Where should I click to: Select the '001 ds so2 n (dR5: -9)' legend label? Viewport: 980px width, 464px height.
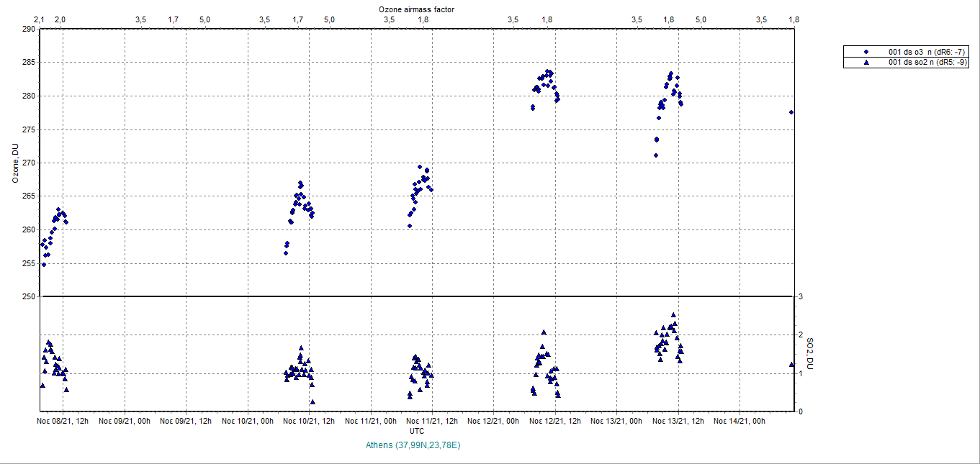pos(928,63)
